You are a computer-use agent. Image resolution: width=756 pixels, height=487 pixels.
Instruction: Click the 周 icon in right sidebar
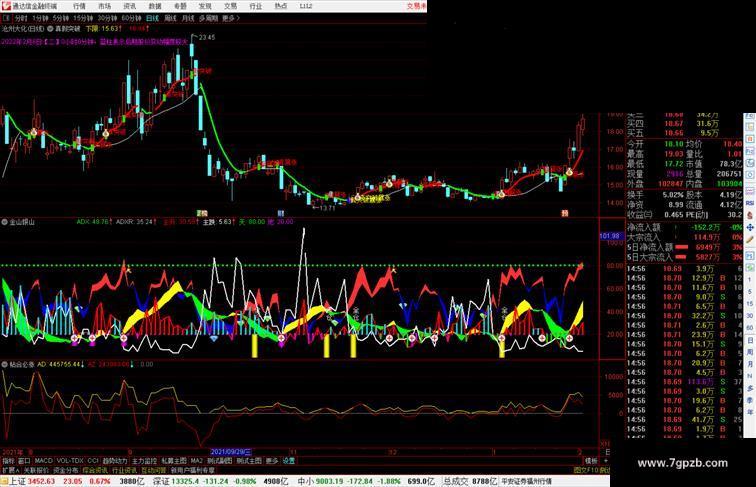pos(750,352)
